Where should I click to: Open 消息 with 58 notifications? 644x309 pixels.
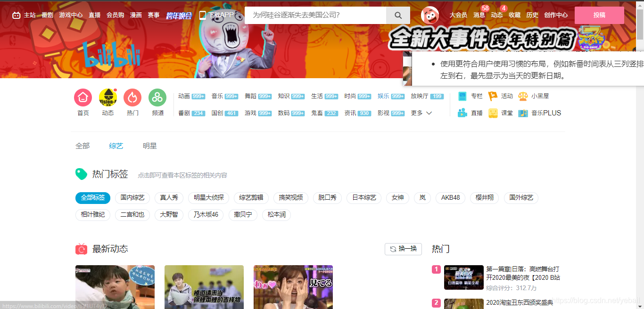click(x=479, y=15)
